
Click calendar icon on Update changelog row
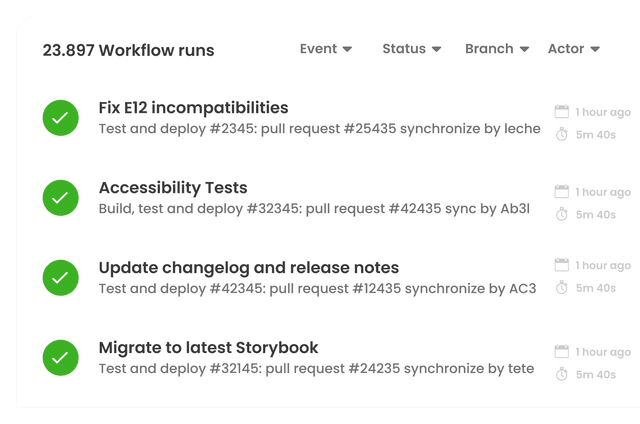[x=561, y=265]
